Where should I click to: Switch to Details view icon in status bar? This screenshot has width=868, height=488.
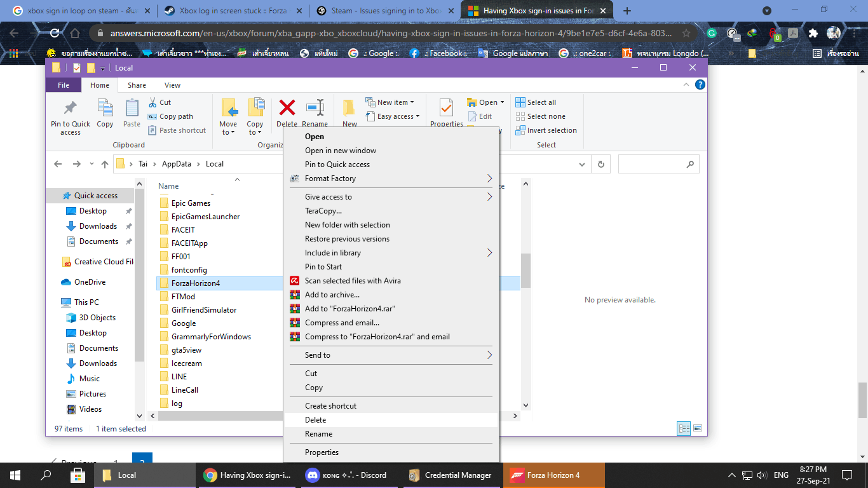click(684, 429)
